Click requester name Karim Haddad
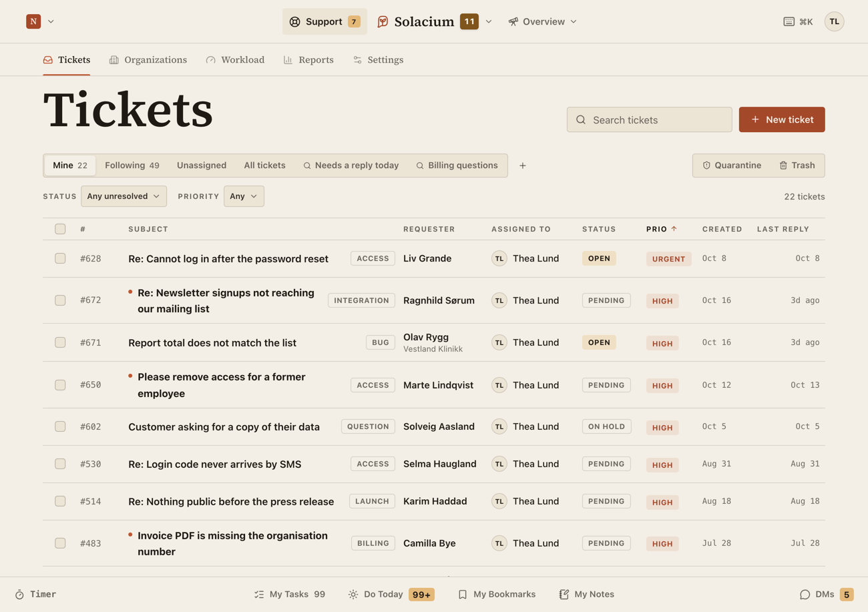The image size is (868, 612). [435, 501]
